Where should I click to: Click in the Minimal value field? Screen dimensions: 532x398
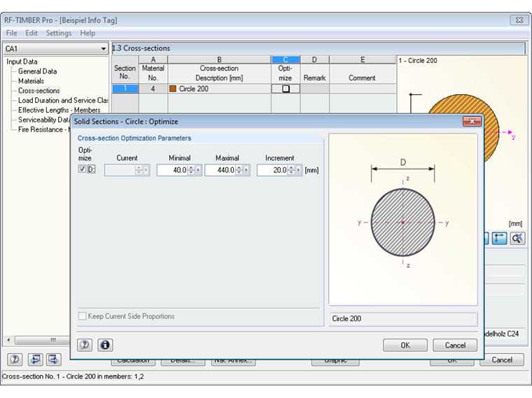click(172, 170)
